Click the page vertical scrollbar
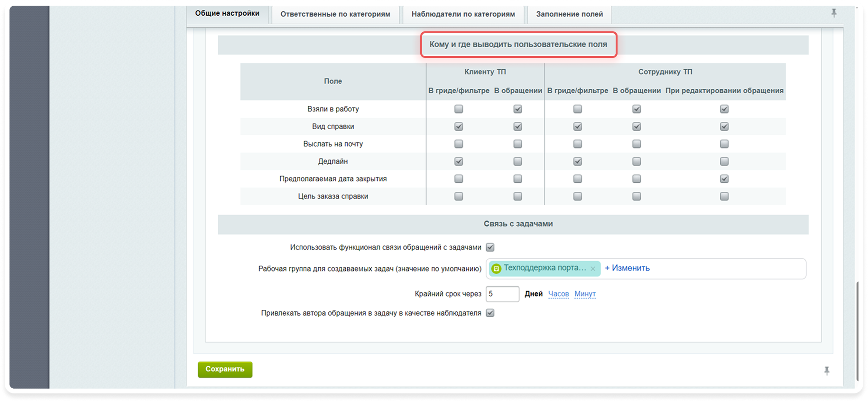 click(x=858, y=331)
